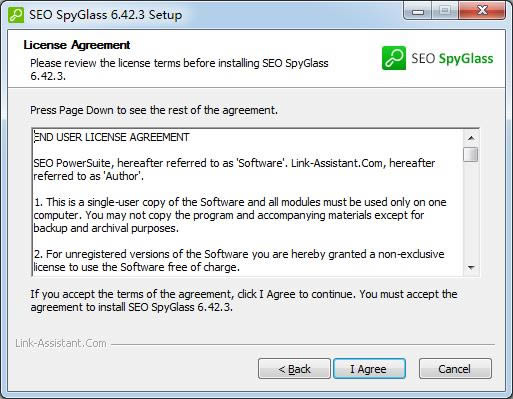Click the SpyGlass icon in the title bar

pos(16,15)
